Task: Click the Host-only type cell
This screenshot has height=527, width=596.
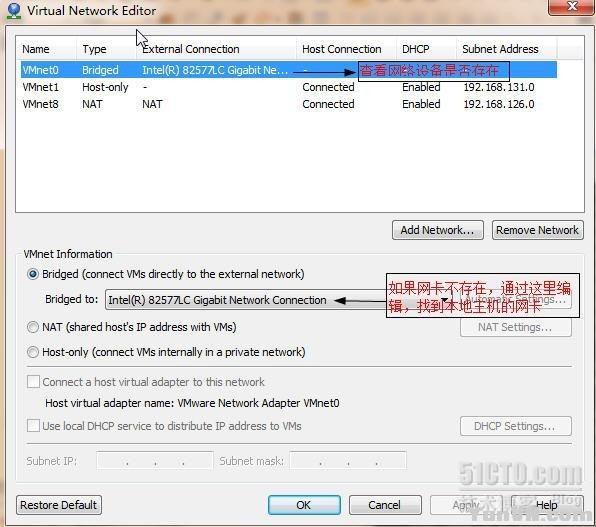Action: 105,87
